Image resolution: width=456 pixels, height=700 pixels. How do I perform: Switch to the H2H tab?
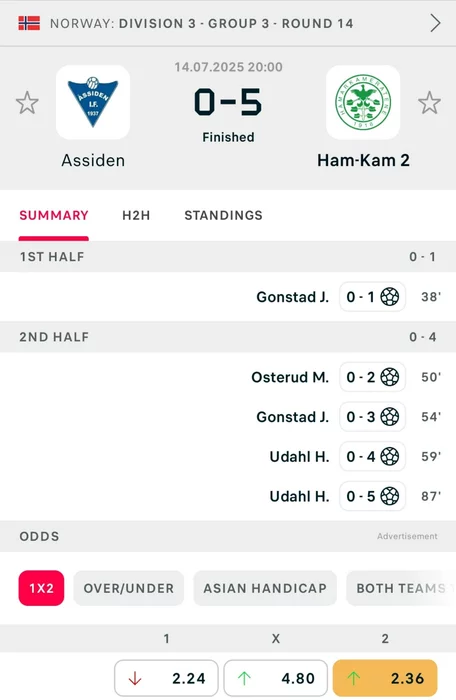[x=136, y=216]
